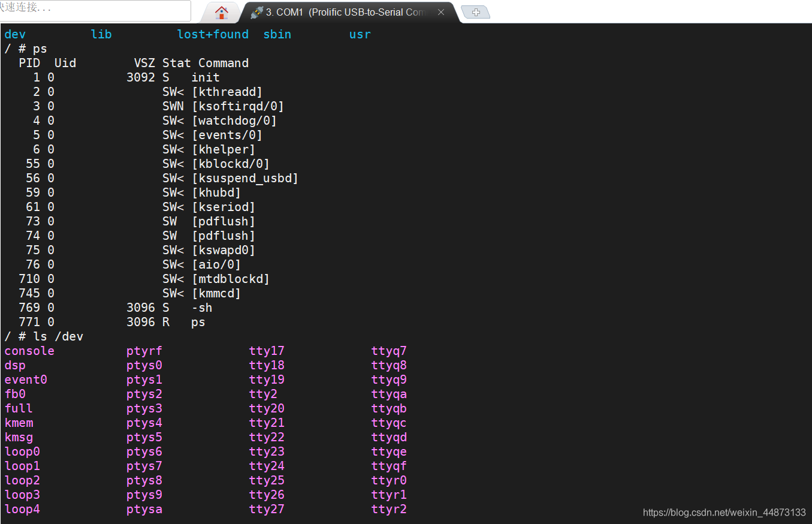Click the 'VSZ' column header

[144, 63]
